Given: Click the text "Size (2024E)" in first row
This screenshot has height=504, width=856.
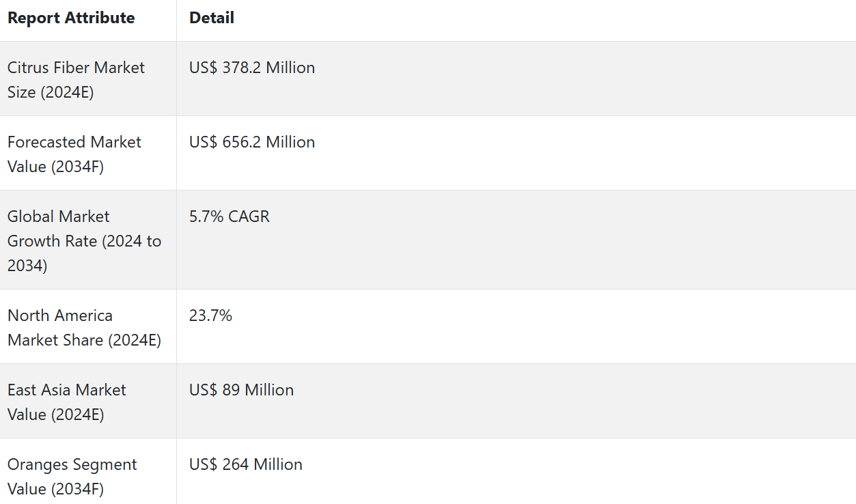Looking at the screenshot, I should [x=51, y=92].
